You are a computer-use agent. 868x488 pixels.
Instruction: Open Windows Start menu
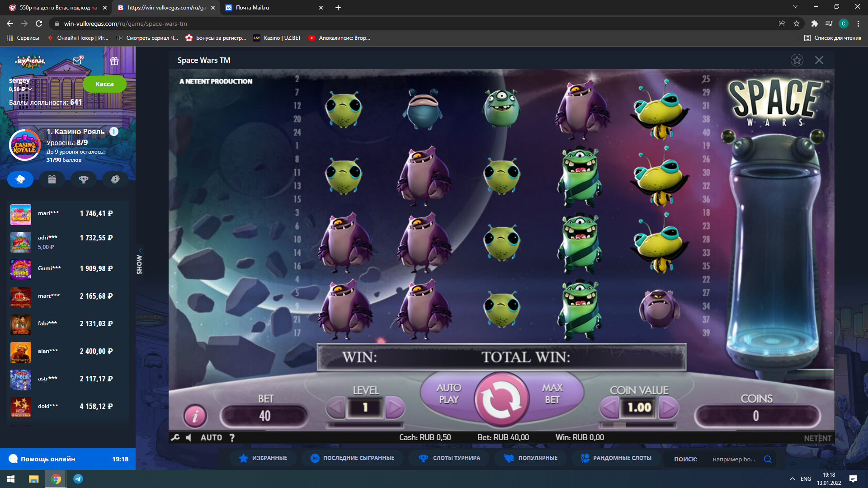point(11,479)
